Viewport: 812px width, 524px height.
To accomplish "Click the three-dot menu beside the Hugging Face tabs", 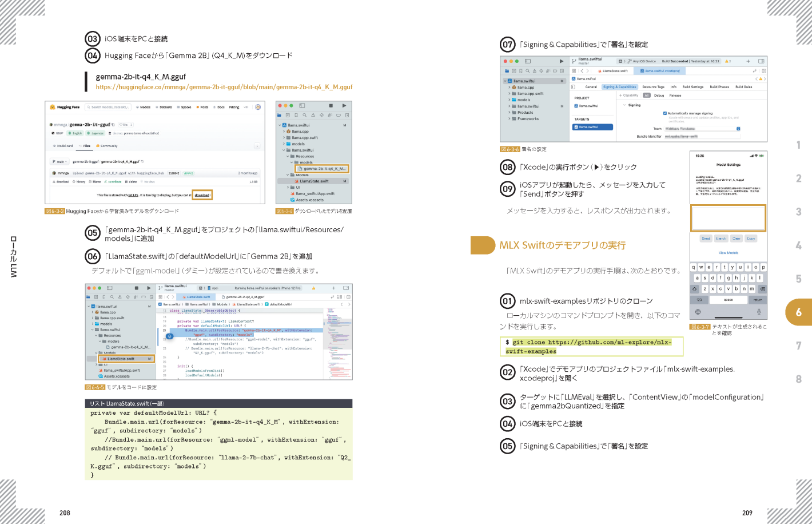I will tap(257, 146).
